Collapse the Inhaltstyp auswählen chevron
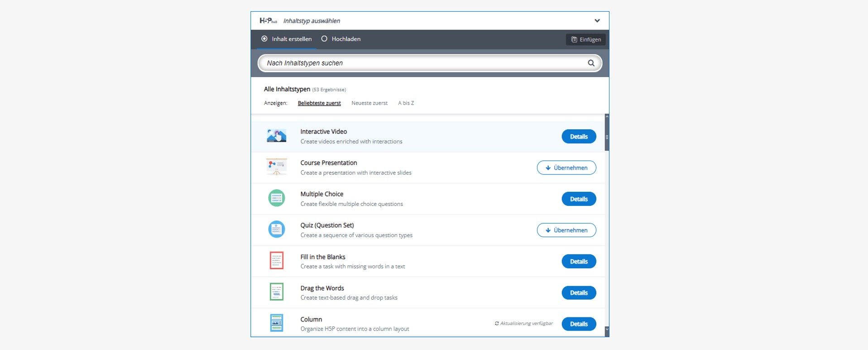 pyautogui.click(x=597, y=21)
